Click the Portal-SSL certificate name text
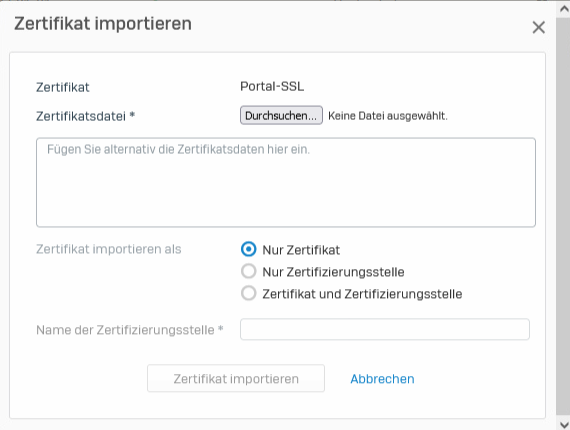 [272, 87]
